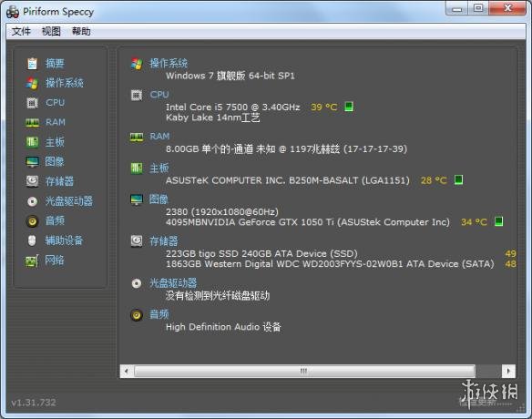532x419 pixels.
Task: Click the CPU temperature 39 °C value
Action: [x=324, y=107]
